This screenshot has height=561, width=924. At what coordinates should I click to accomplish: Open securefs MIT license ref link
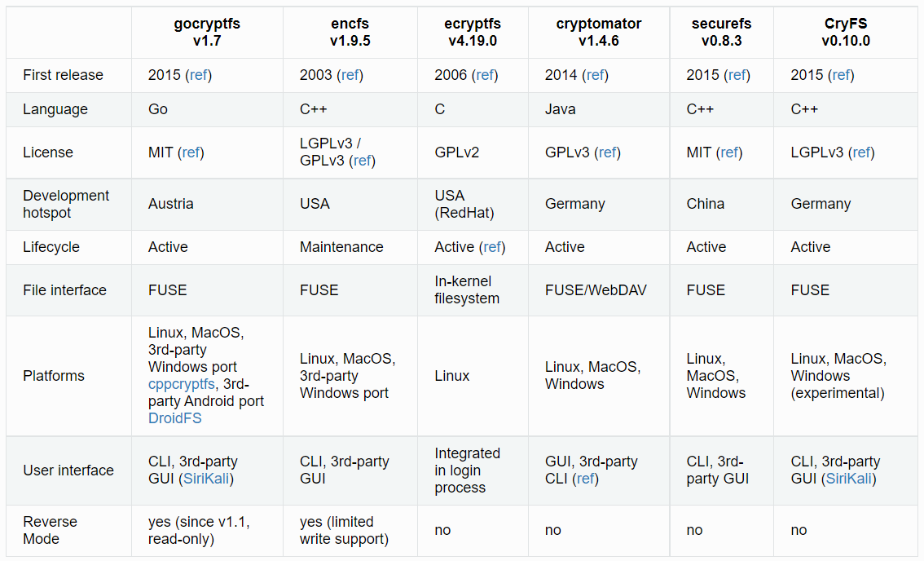730,152
